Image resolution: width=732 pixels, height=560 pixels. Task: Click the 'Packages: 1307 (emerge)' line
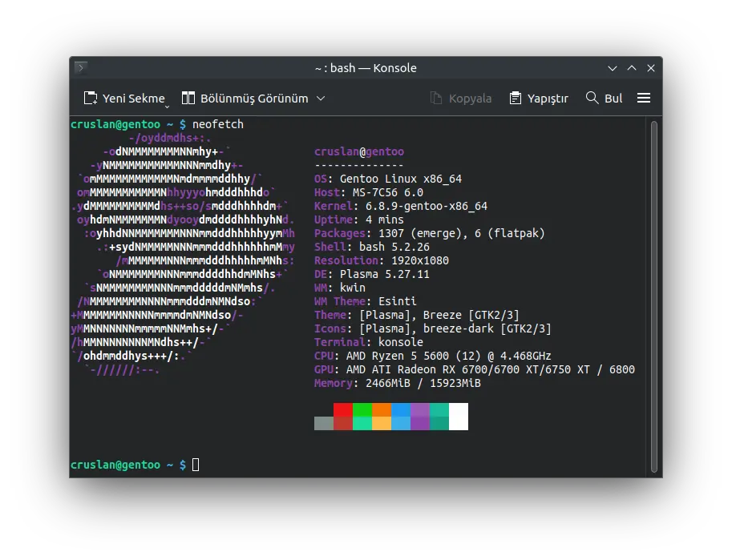430,233
